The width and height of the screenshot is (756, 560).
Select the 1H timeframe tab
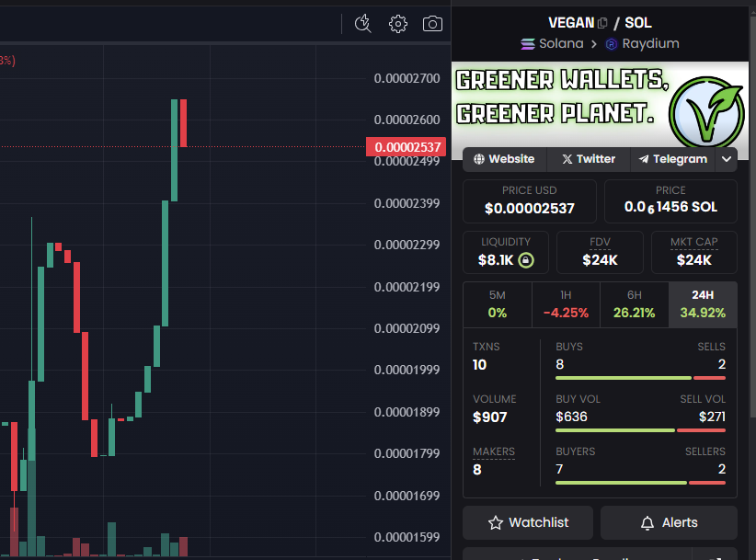point(566,304)
